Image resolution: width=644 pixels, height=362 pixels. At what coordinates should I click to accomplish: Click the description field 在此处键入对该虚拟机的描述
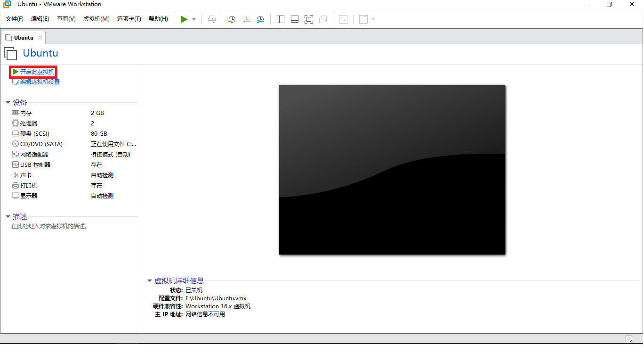(x=50, y=226)
